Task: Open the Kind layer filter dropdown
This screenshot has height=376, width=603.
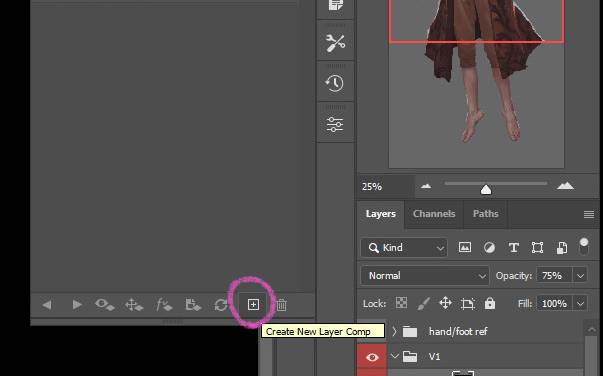Action: [x=404, y=248]
